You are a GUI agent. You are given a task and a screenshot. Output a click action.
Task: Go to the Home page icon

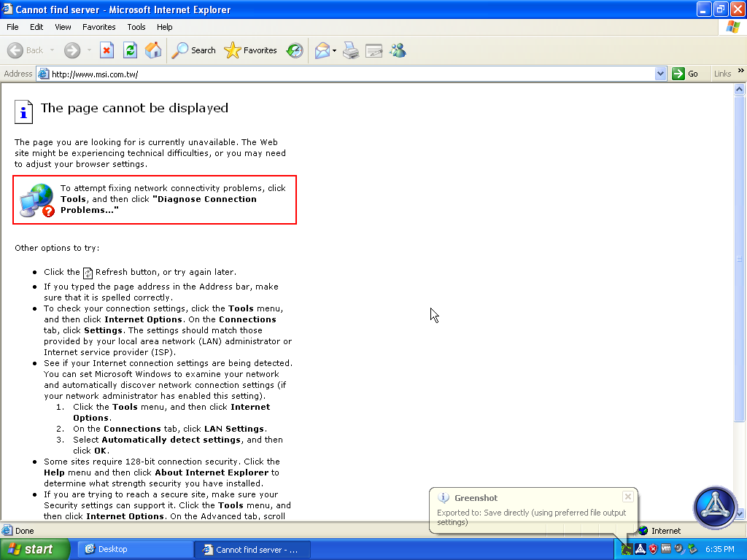[x=153, y=50]
